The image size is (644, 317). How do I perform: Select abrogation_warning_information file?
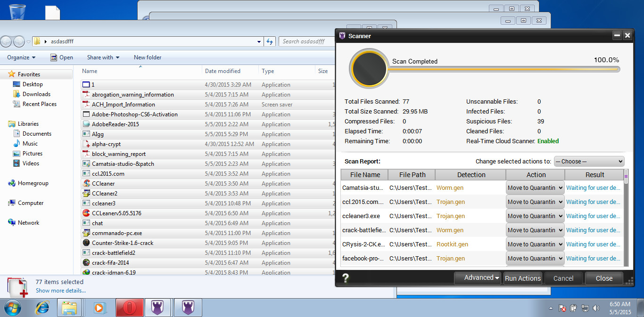pyautogui.click(x=132, y=95)
